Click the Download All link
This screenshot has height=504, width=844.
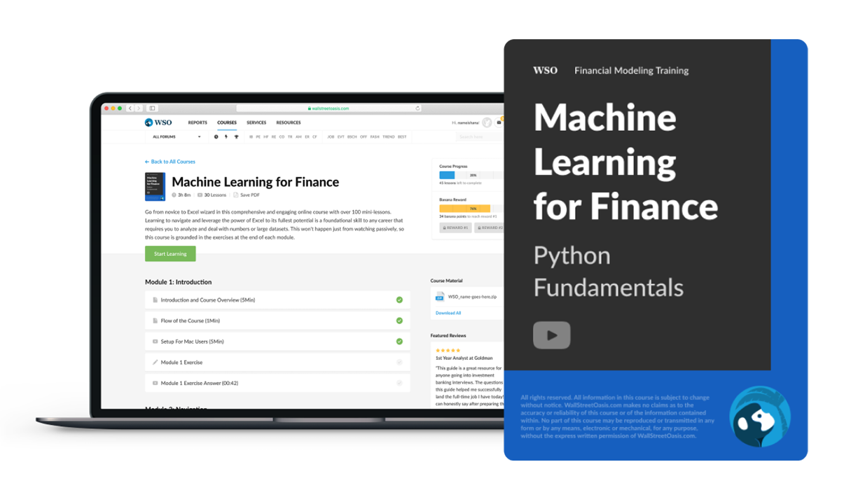(x=448, y=313)
